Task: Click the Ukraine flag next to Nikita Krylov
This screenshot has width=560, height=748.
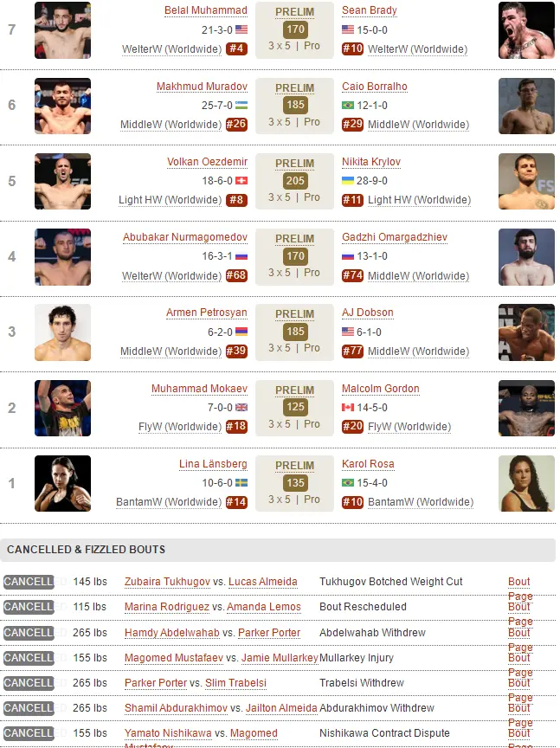Action: (348, 181)
